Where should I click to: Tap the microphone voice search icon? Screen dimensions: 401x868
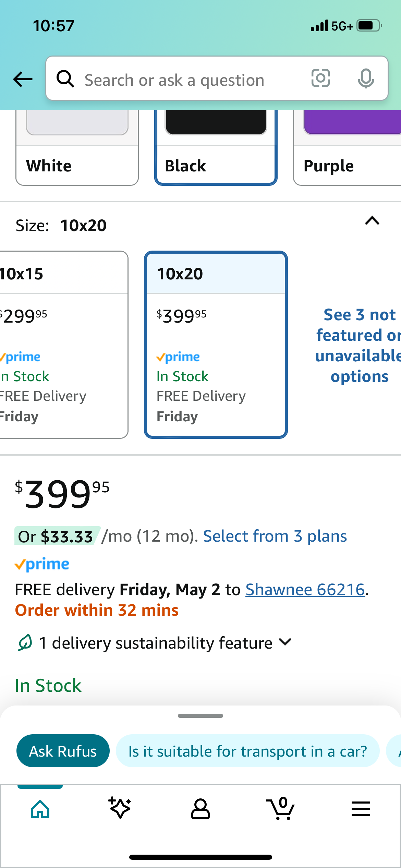(366, 79)
